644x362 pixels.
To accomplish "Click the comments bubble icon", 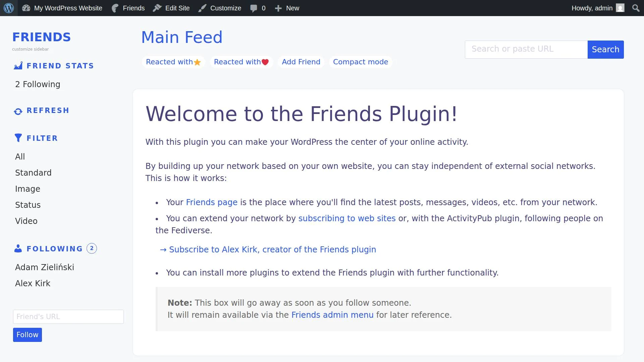I will [x=254, y=8].
